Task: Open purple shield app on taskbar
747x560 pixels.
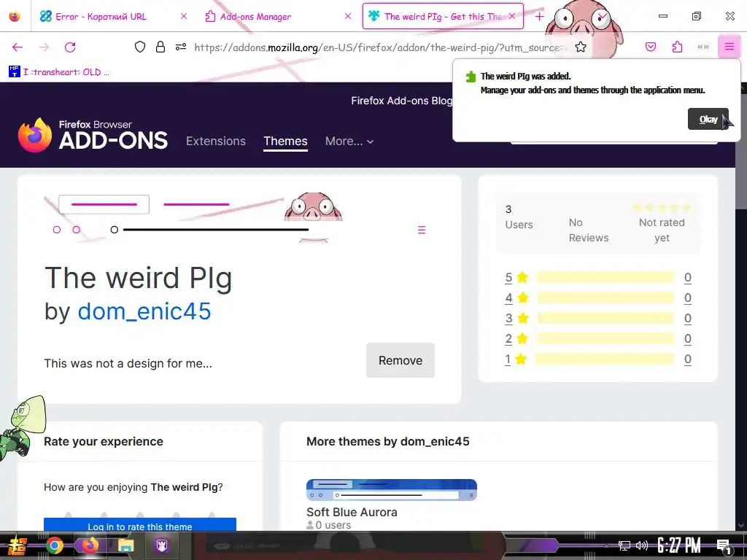Action: [x=161, y=545]
